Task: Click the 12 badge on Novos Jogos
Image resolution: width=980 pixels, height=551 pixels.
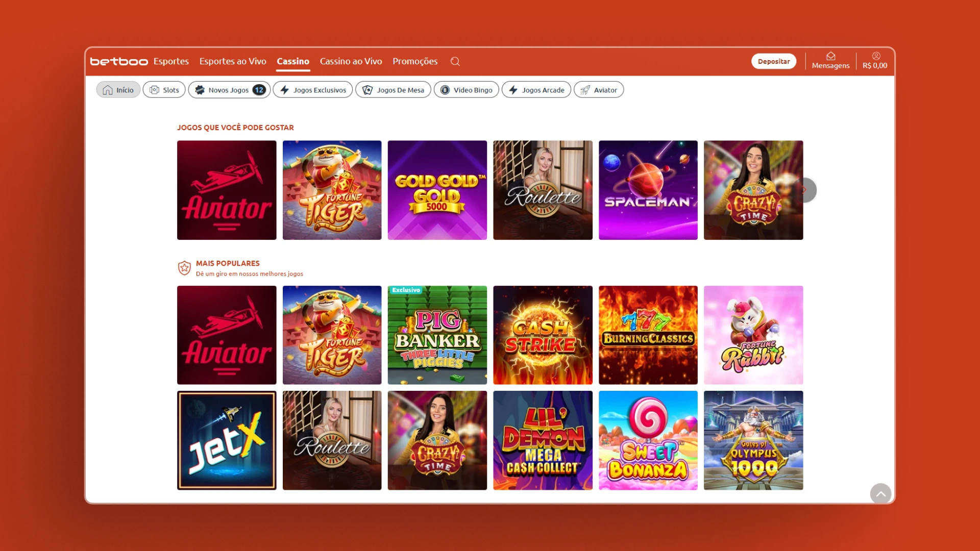Action: pyautogui.click(x=259, y=90)
